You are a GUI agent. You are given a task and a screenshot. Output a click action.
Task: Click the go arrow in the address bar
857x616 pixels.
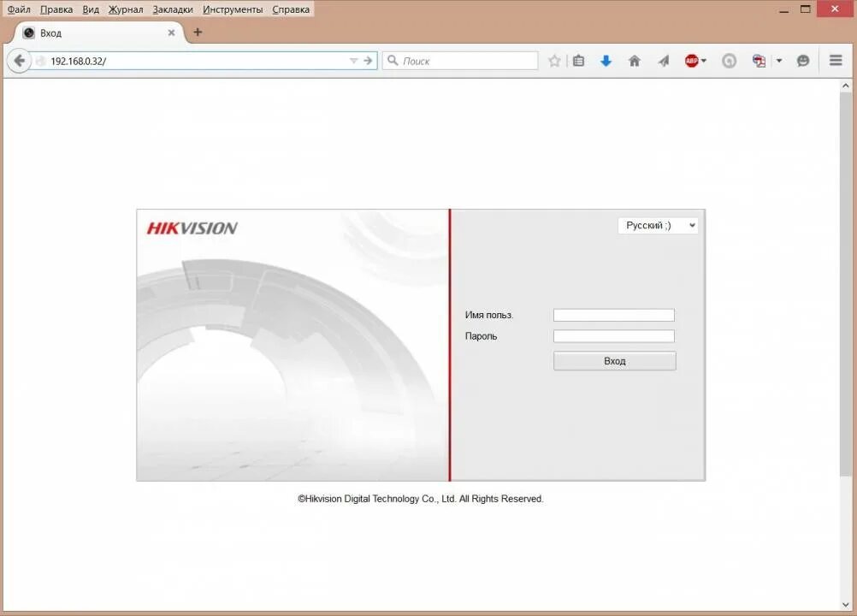[x=368, y=61]
